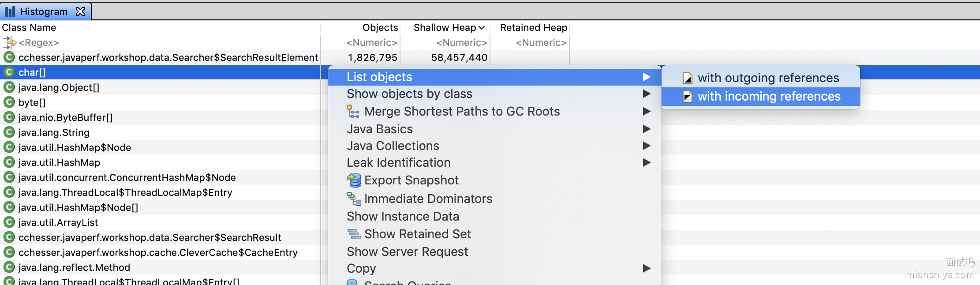Select the java.util.HashMap$Node row
This screenshot has width=980, height=285.
coord(75,147)
